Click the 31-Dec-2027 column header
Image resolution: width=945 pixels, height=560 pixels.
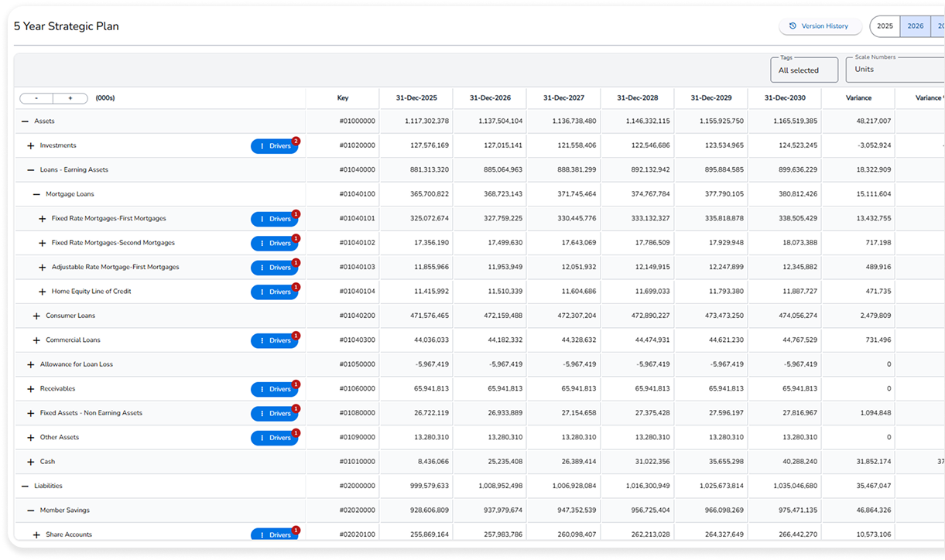tap(563, 98)
